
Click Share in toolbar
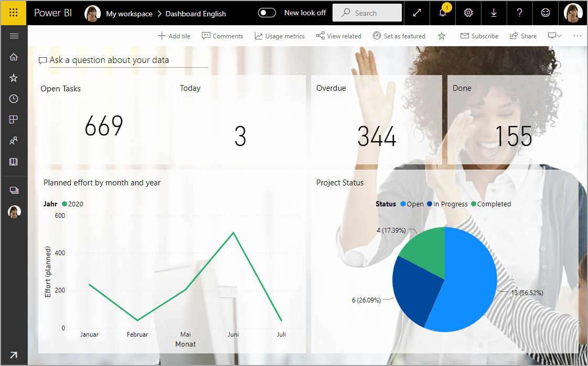point(523,36)
